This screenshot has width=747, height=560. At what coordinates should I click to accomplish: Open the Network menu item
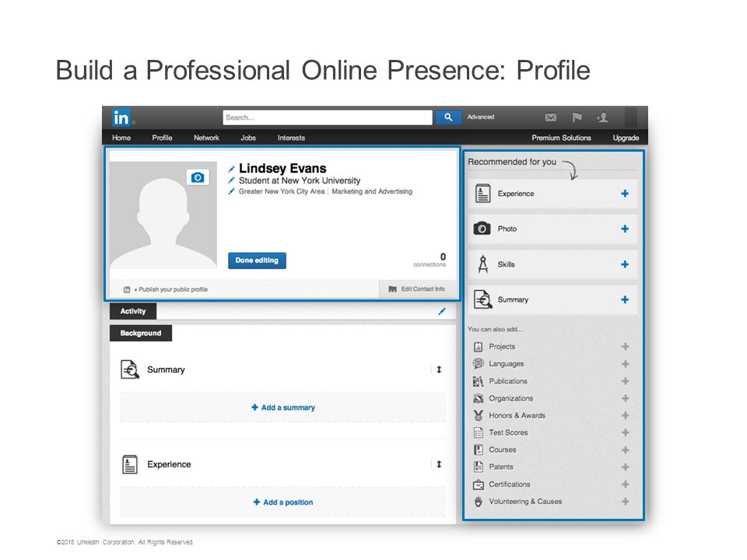pos(206,138)
